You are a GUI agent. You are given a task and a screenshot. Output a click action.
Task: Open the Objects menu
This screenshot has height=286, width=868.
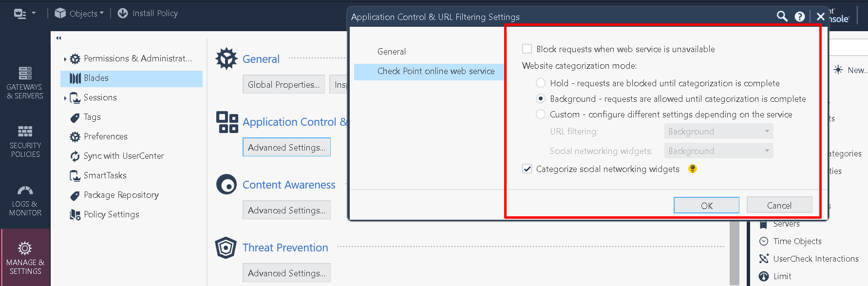[79, 13]
